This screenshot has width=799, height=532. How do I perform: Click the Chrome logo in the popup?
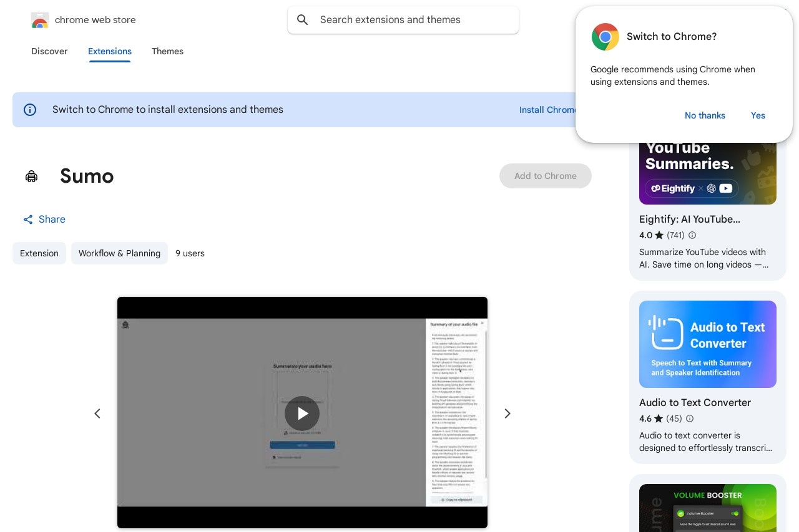tap(605, 37)
